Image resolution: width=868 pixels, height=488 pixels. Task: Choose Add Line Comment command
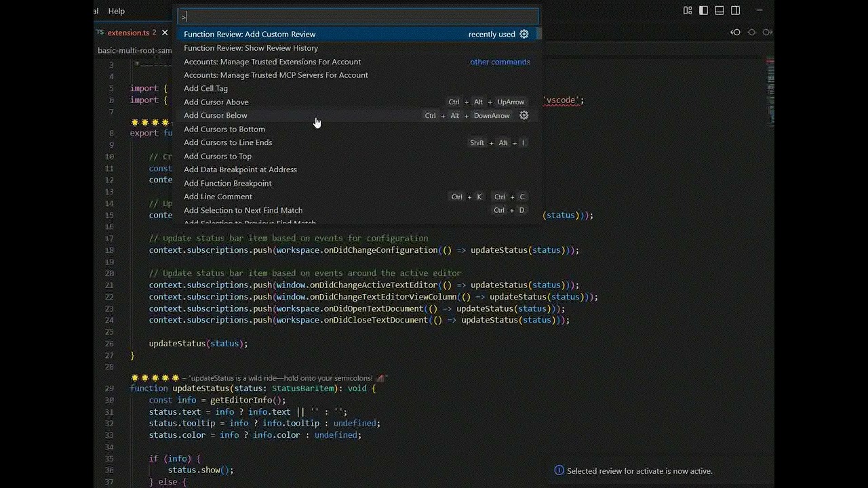point(357,197)
